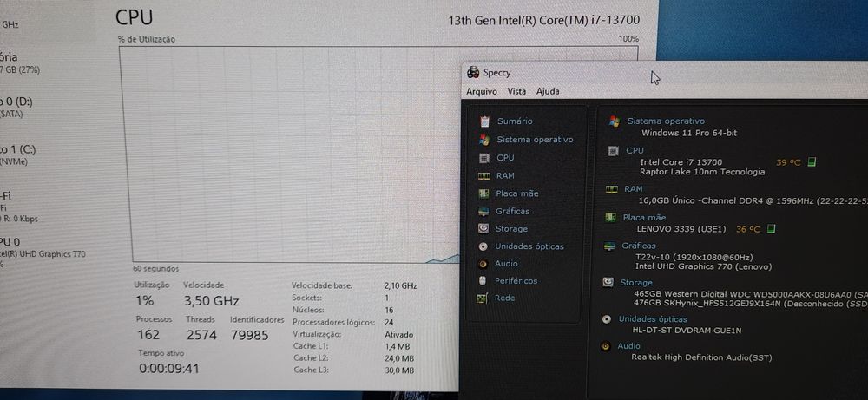Open the Ajuda menu in Speccy

(548, 92)
